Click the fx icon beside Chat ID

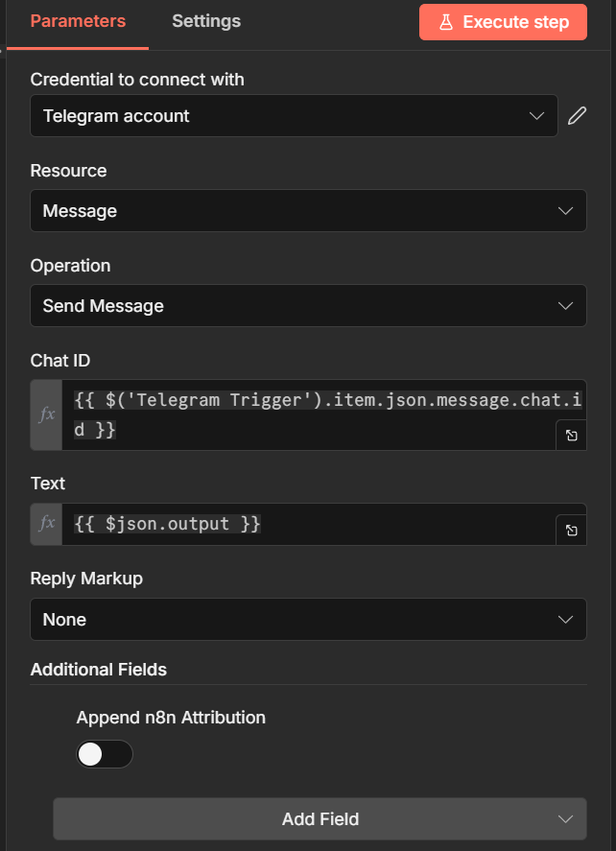tap(47, 414)
